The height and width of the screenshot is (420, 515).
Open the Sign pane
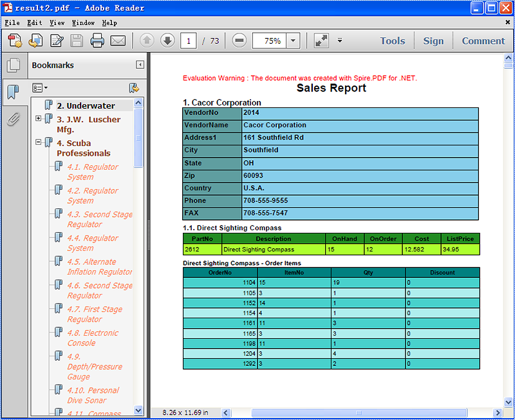pyautogui.click(x=433, y=41)
